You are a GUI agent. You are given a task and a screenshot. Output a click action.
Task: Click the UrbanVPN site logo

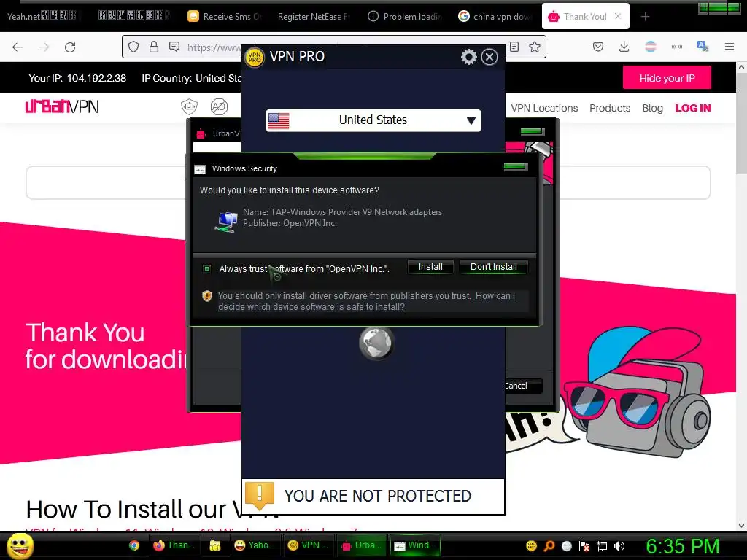62,106
